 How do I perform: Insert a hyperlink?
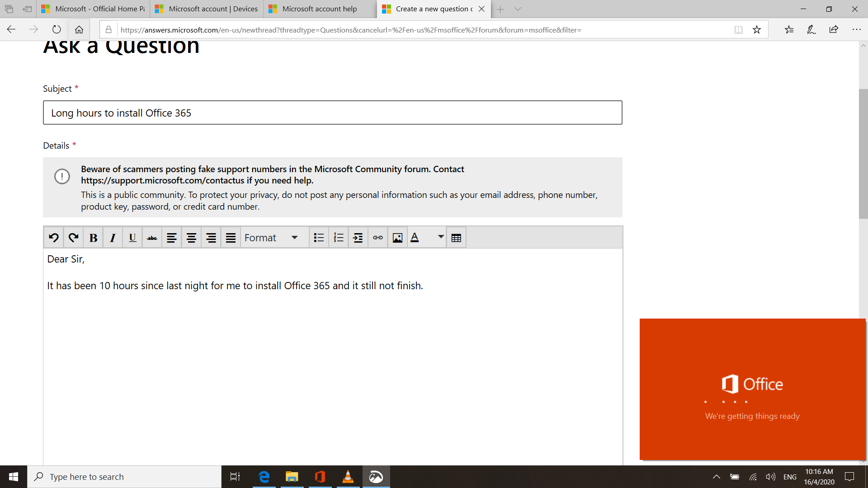click(x=378, y=238)
